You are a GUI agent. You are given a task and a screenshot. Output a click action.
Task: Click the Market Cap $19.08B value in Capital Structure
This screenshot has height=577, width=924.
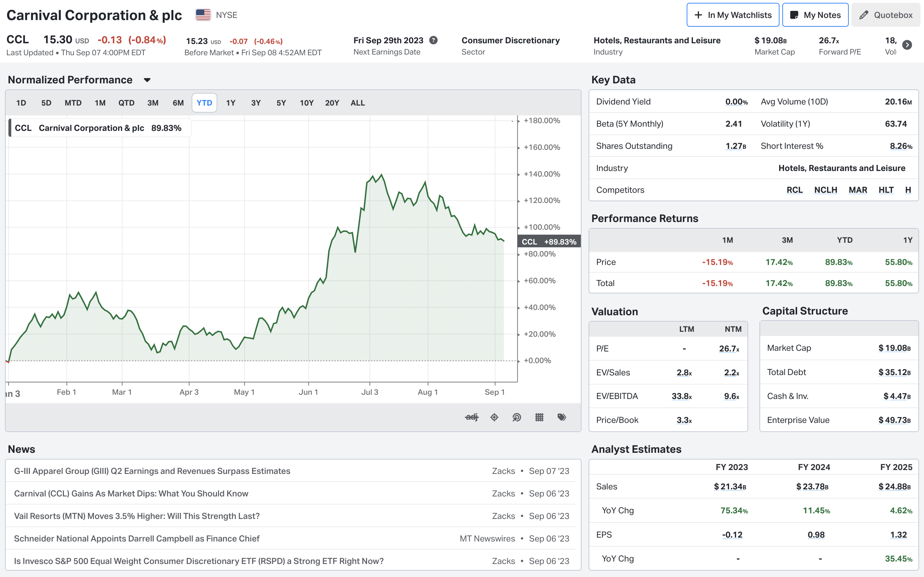894,348
